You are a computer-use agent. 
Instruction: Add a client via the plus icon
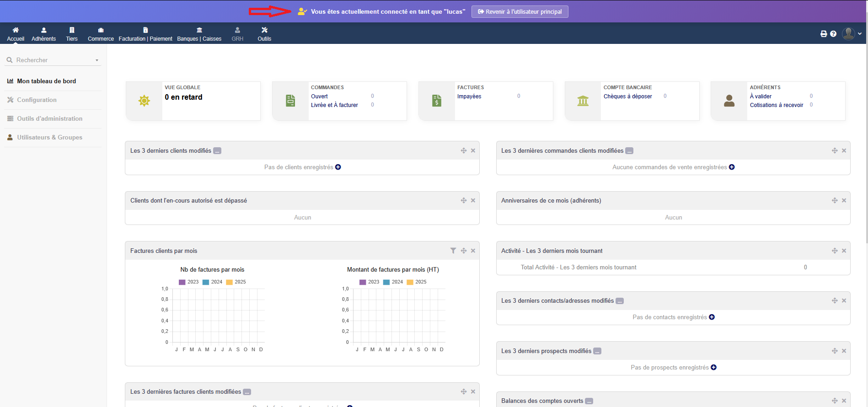(x=338, y=167)
